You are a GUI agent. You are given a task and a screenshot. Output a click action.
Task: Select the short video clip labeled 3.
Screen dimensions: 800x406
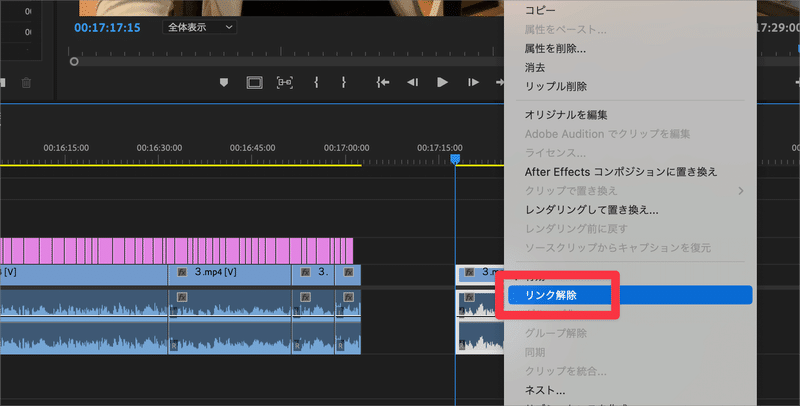pyautogui.click(x=313, y=275)
